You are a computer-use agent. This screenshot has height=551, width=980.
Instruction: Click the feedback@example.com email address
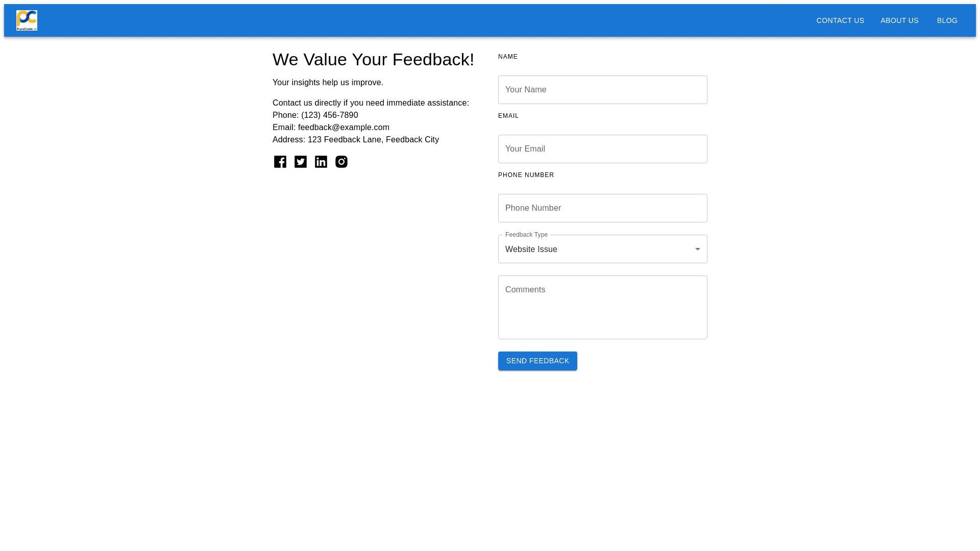(x=344, y=128)
